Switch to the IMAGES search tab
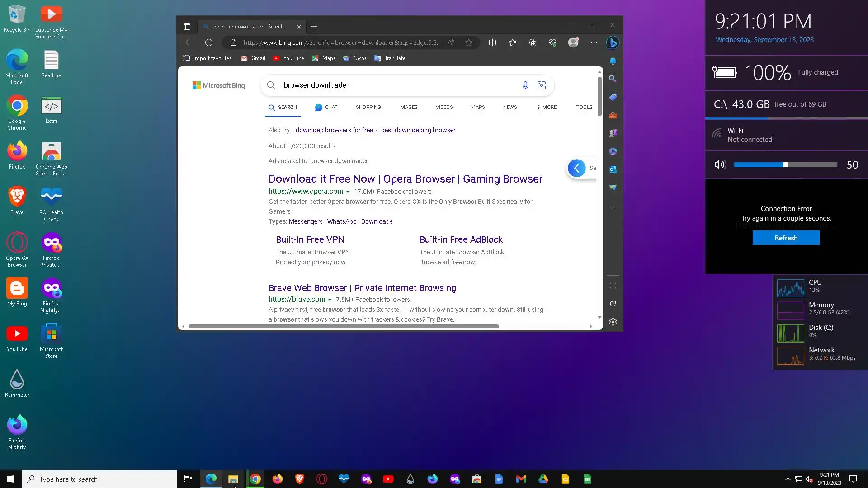Viewport: 868px width, 488px height. click(408, 107)
